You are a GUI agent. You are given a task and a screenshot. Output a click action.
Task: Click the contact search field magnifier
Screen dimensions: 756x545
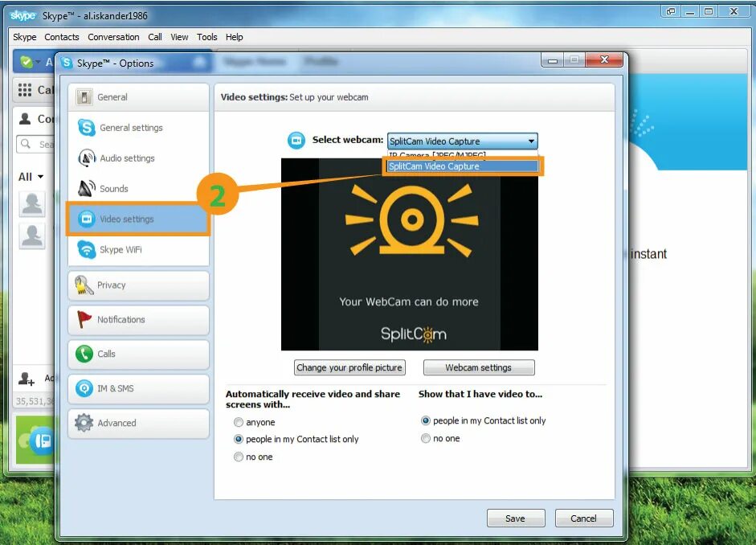coord(26,144)
